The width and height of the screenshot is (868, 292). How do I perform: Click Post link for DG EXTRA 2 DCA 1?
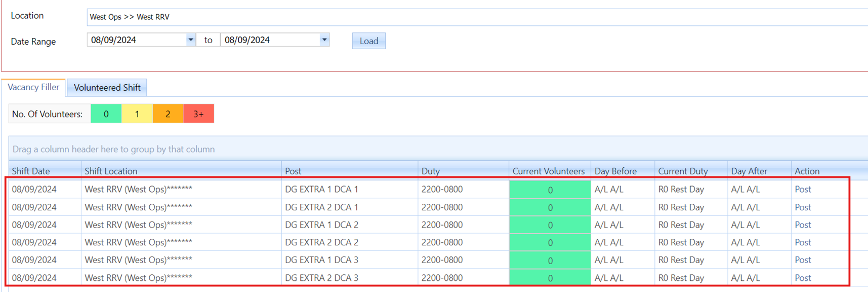click(803, 207)
